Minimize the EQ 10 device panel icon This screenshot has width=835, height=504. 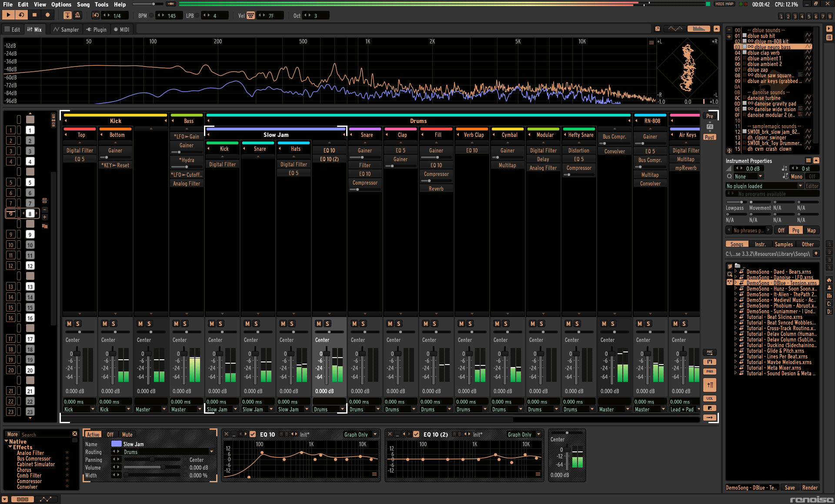coord(234,434)
